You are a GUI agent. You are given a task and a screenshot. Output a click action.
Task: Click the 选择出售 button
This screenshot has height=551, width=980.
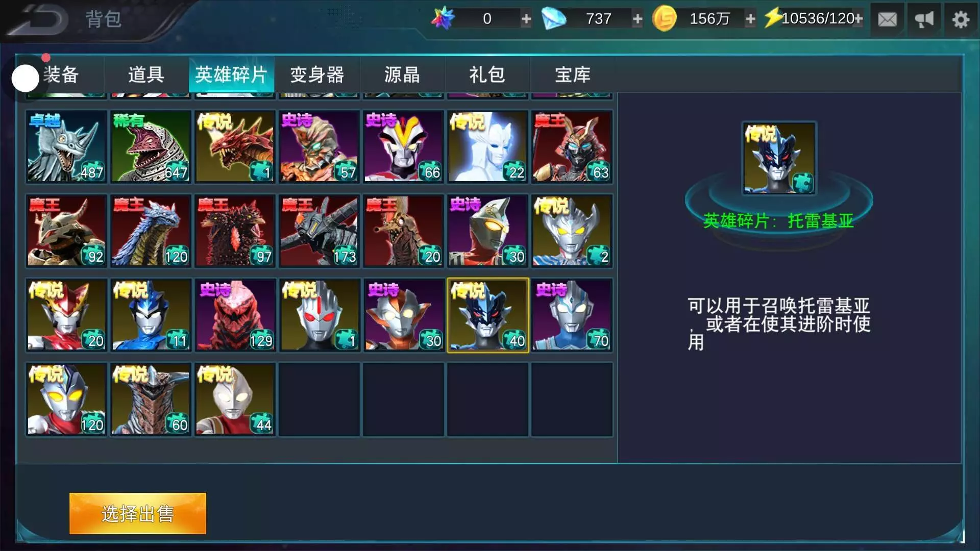tap(138, 513)
